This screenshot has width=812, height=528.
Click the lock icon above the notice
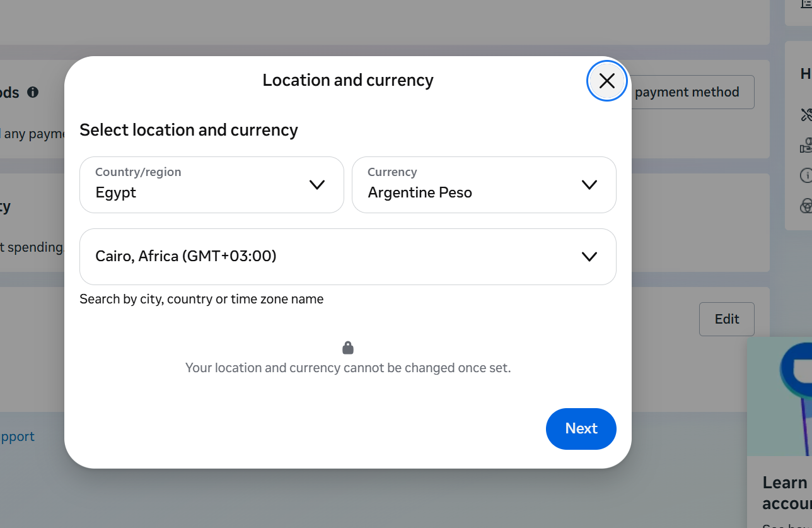pyautogui.click(x=348, y=348)
